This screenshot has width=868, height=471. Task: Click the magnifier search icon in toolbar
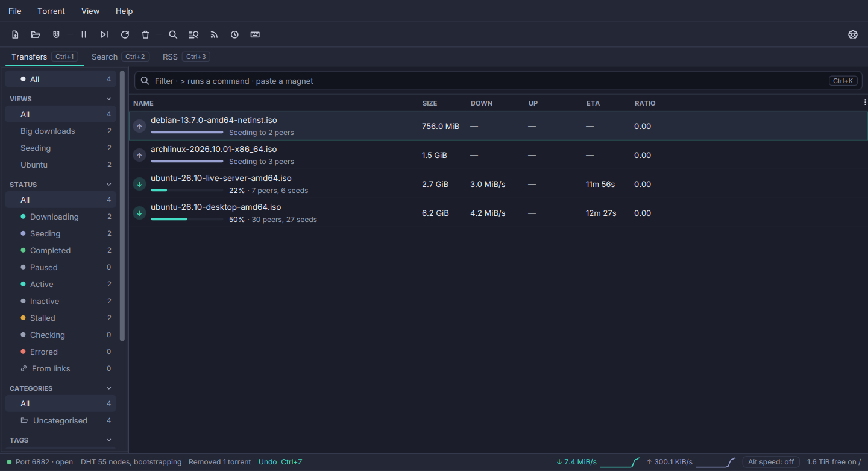coord(173,34)
